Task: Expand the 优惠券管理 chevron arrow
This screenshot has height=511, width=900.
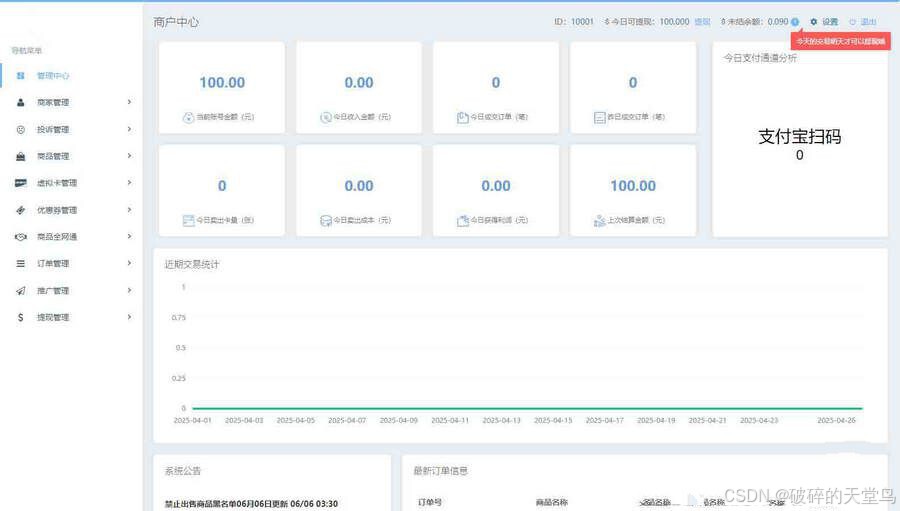Action: [x=129, y=210]
